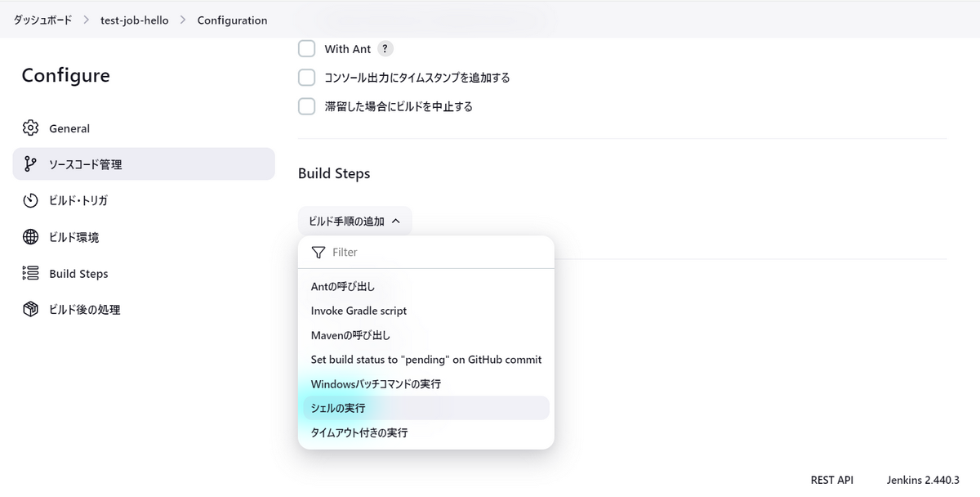Click breadcrumb chevron after ダッシュボード
Image resolution: width=980 pixels, height=497 pixels.
pos(86,20)
